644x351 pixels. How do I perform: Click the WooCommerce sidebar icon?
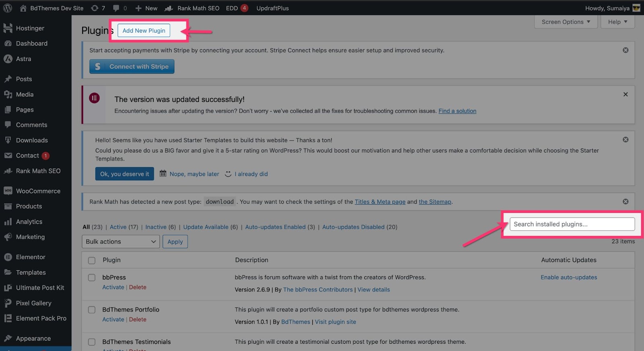[x=8, y=191]
